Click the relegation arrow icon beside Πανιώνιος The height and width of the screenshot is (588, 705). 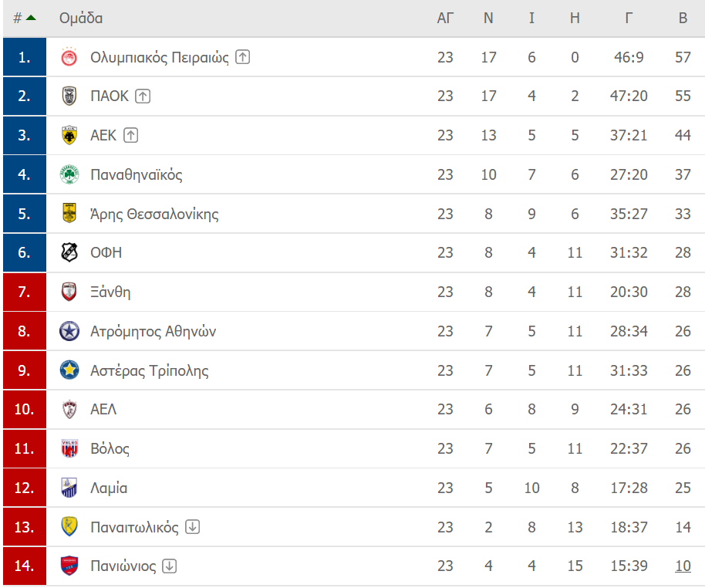[x=170, y=566]
